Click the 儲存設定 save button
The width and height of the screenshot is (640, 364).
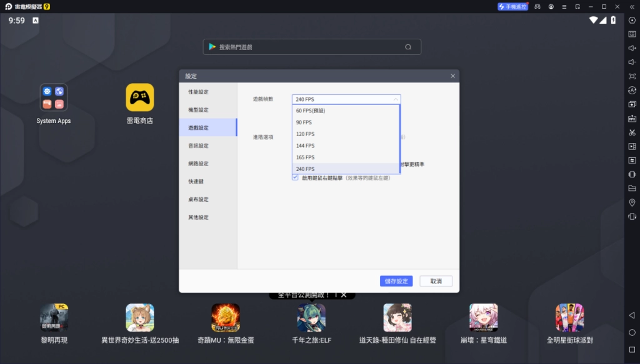point(396,282)
